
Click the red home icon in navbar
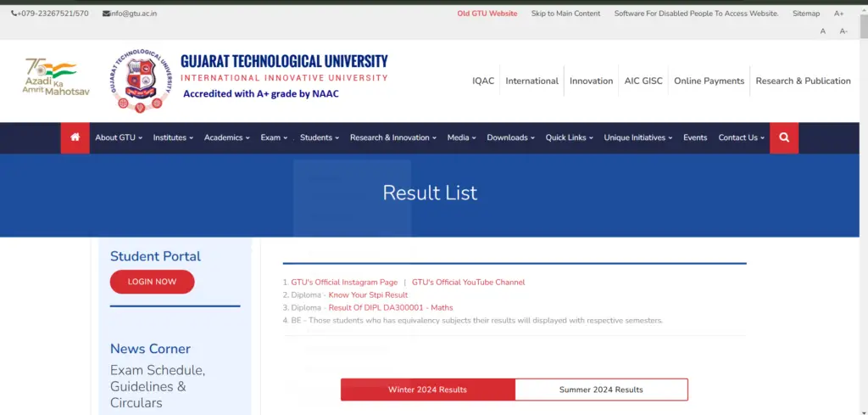75,137
